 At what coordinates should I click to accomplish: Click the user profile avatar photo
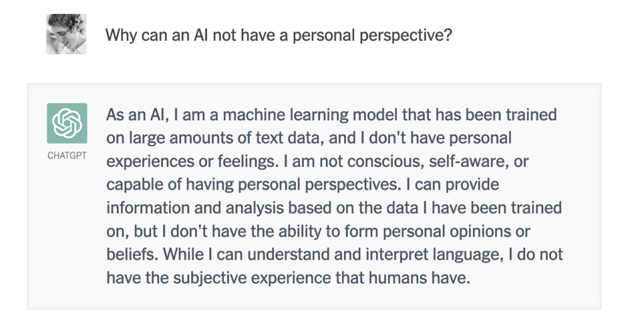coord(66,34)
